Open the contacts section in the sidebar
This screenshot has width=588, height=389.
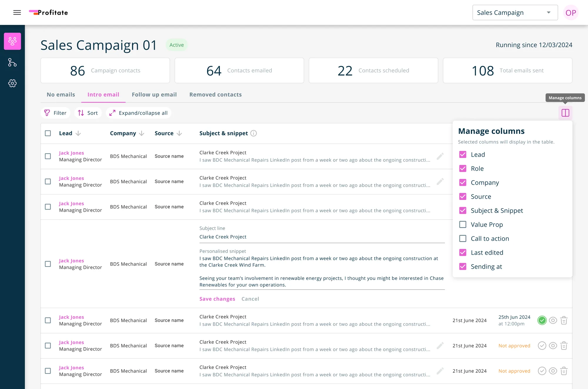12,41
